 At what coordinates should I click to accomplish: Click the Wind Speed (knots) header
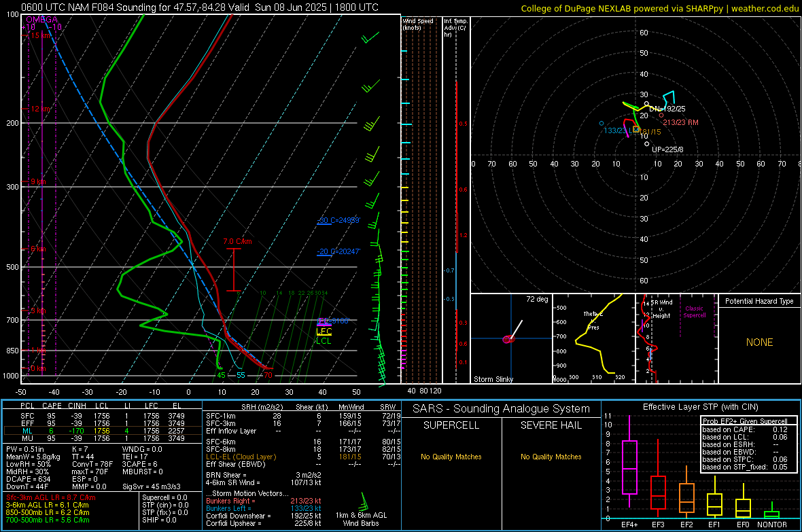[418, 24]
